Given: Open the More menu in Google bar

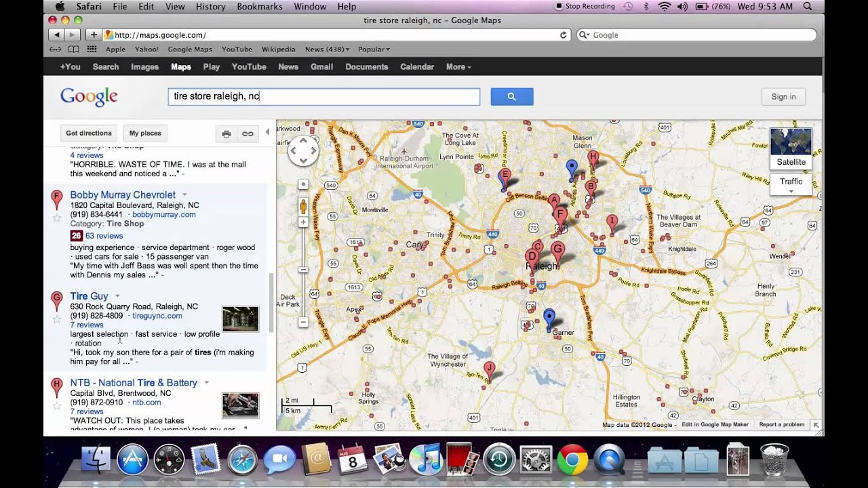Looking at the screenshot, I should coord(458,67).
